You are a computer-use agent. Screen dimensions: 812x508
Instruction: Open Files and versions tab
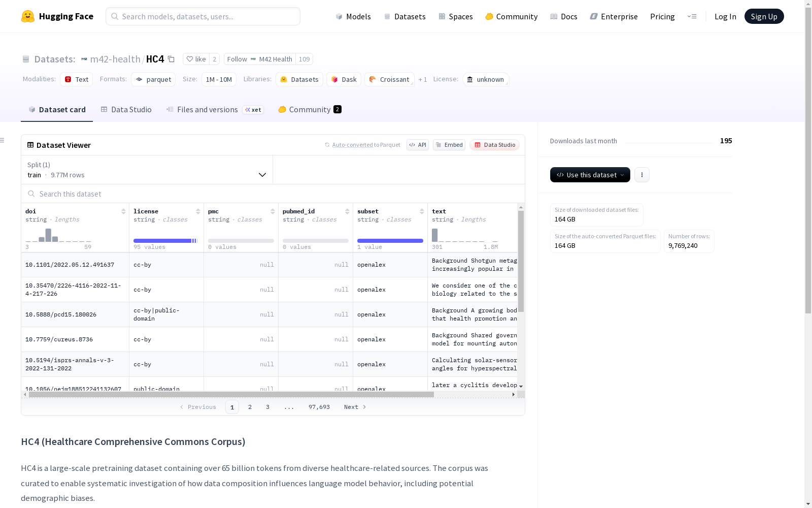coord(215,110)
